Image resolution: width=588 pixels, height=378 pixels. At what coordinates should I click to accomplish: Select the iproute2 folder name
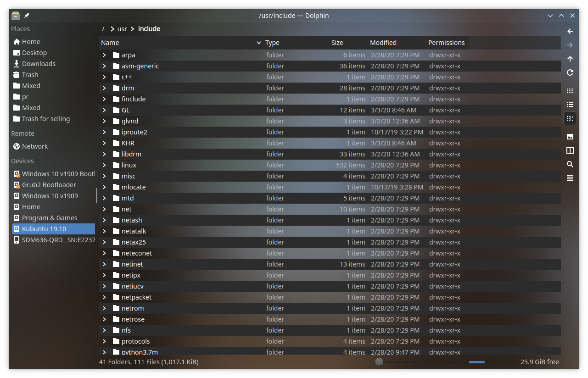tap(134, 132)
